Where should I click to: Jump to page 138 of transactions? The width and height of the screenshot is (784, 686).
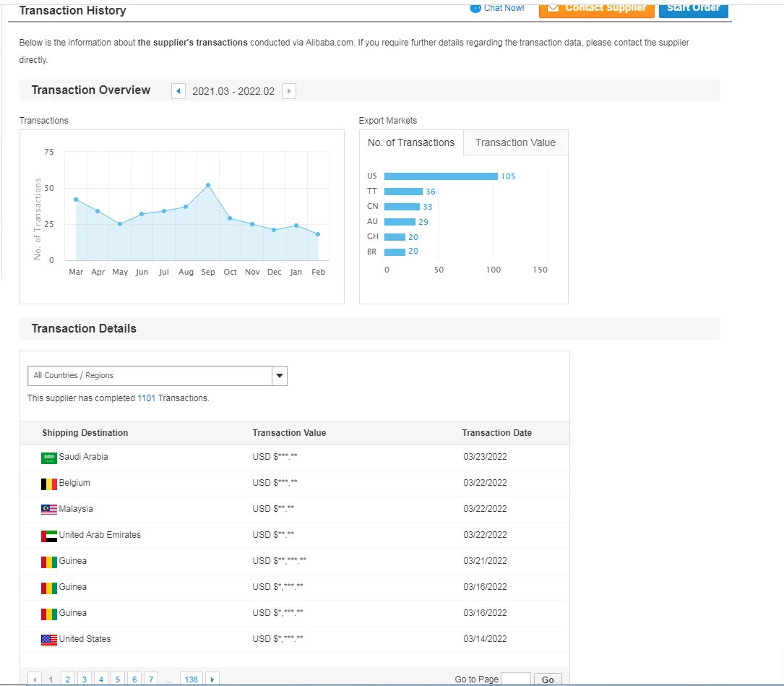pyautogui.click(x=191, y=679)
